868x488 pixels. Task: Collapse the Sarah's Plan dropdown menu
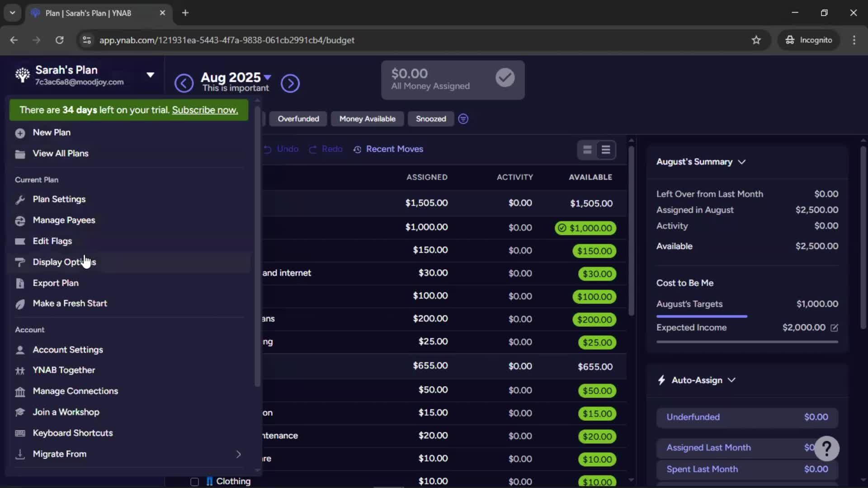pos(150,75)
